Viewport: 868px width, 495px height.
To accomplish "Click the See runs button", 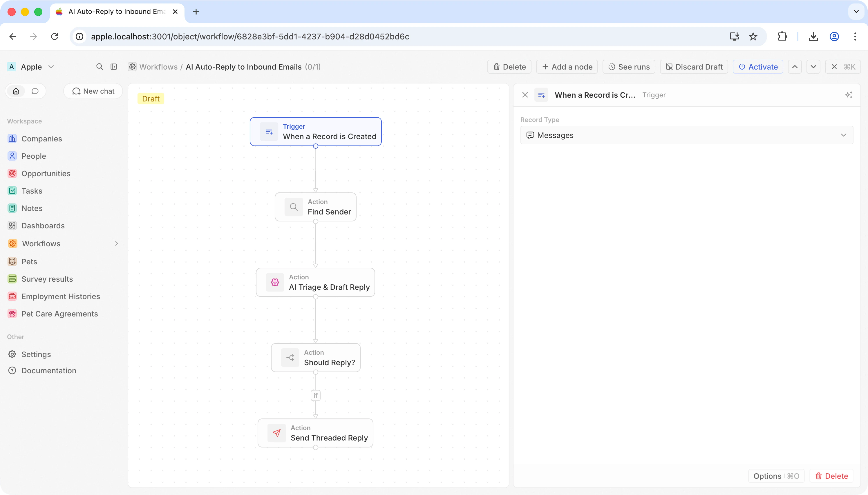I will click(x=629, y=67).
